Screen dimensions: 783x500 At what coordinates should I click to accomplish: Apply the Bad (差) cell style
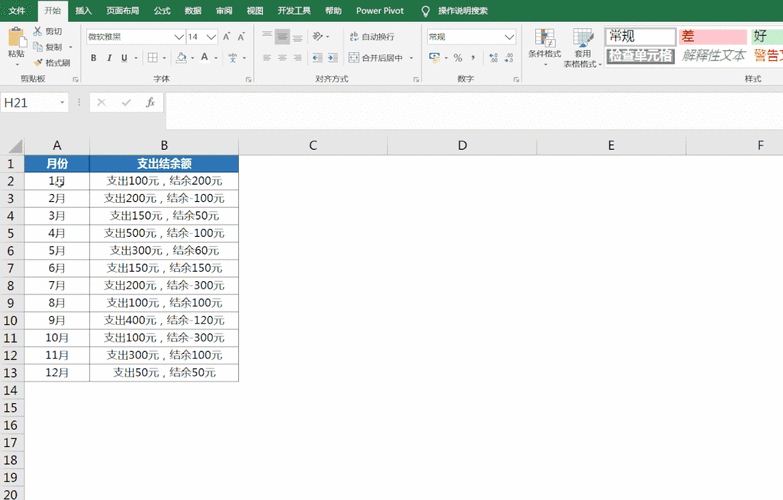(x=713, y=36)
